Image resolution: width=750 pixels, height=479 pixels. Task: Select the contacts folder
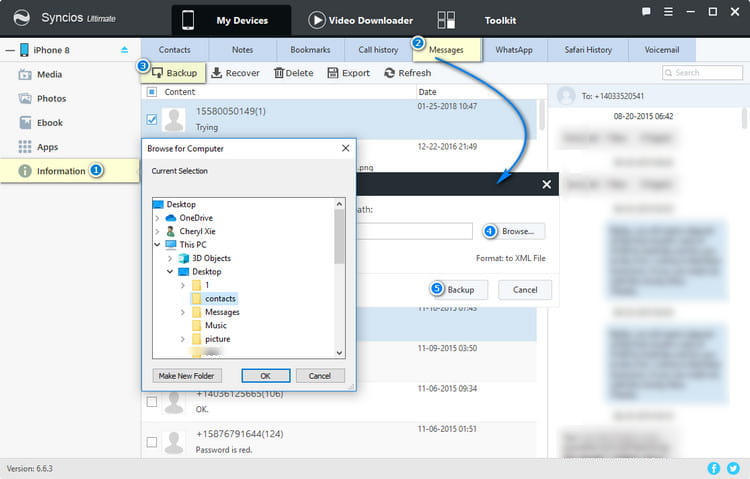pyautogui.click(x=214, y=299)
